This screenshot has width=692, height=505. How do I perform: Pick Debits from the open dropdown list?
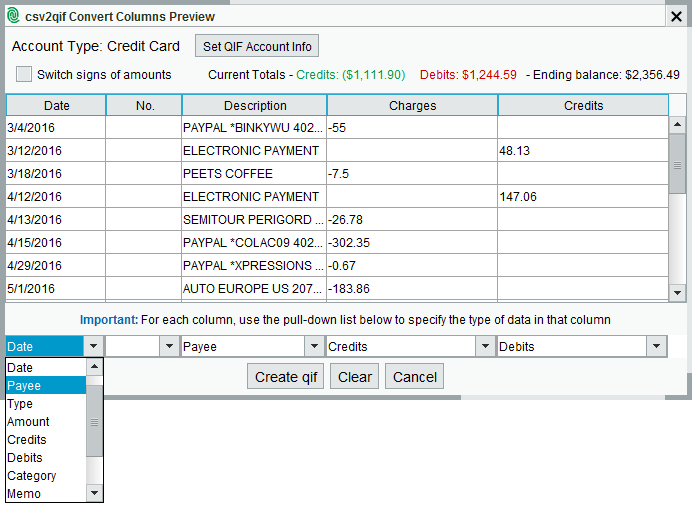(x=46, y=458)
